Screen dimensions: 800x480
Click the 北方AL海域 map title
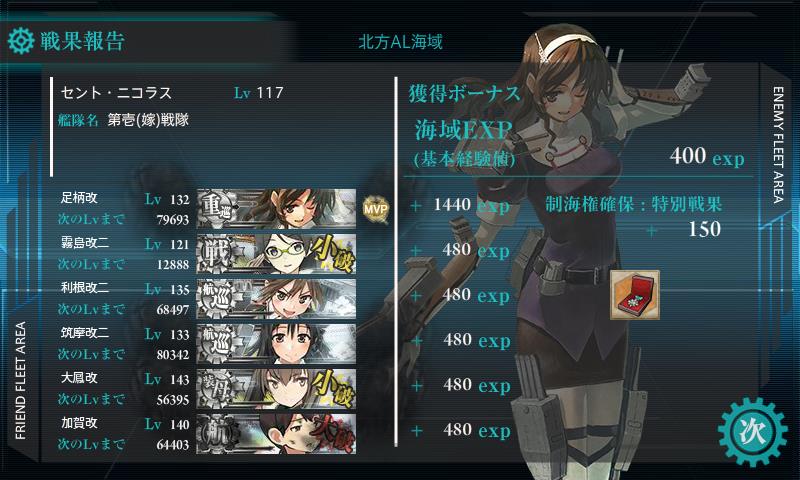[401, 42]
